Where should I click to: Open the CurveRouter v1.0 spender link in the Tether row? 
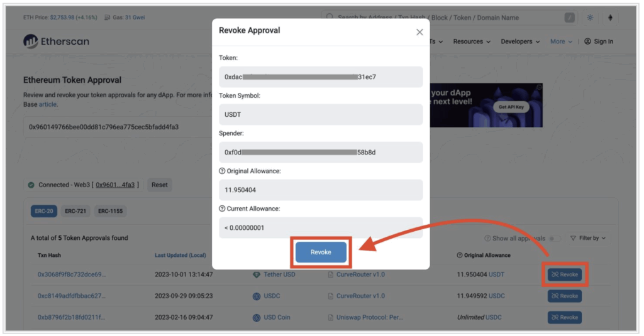pyautogui.click(x=360, y=274)
